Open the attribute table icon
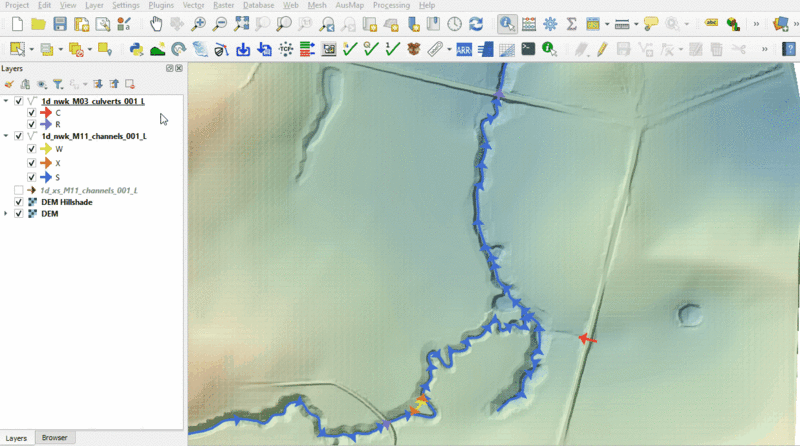 point(528,23)
